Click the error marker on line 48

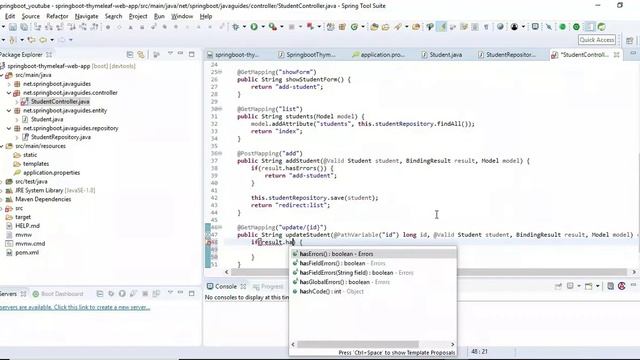[208, 242]
